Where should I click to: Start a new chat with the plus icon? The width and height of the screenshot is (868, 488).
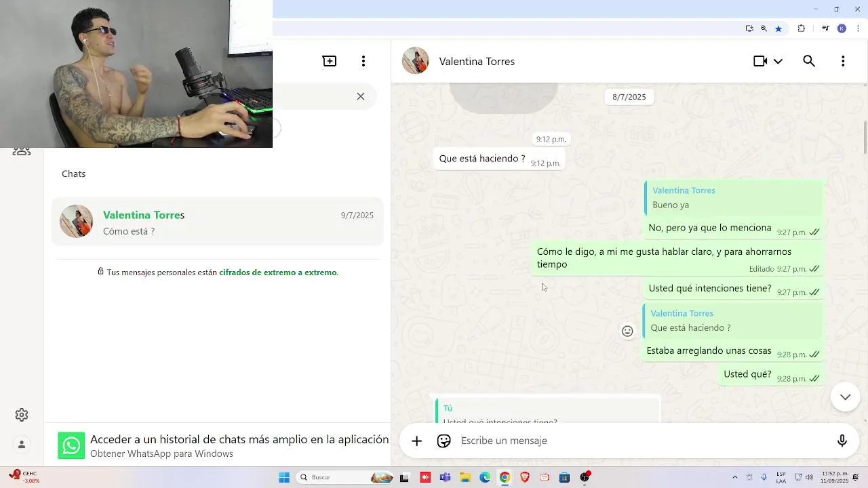click(330, 61)
